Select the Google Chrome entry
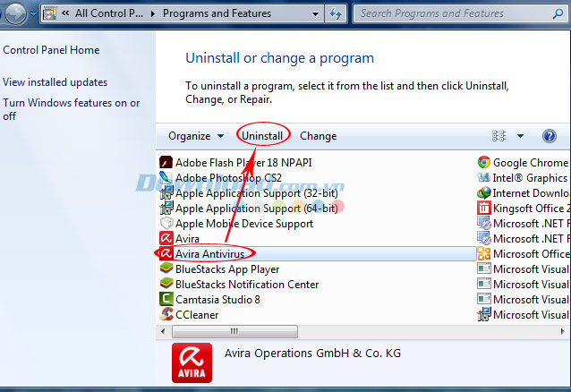571x392 pixels. click(532, 163)
